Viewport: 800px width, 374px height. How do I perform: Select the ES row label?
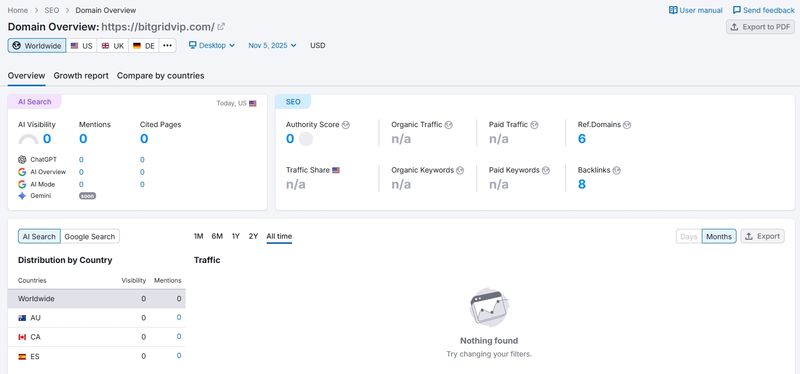coord(35,357)
